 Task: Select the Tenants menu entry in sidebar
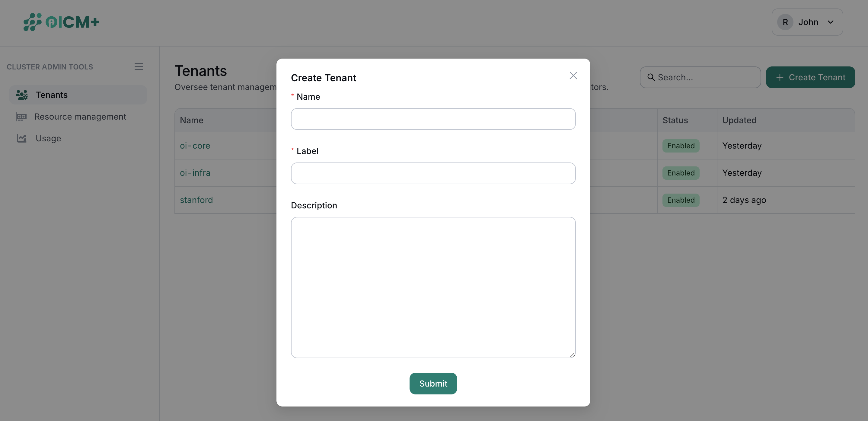(52, 95)
